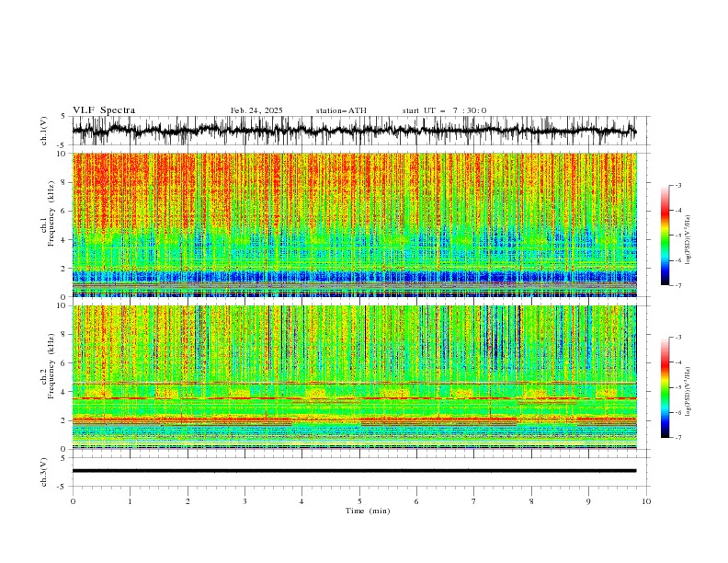
Task: Click time axis tick label "9"
Action: 588,501
